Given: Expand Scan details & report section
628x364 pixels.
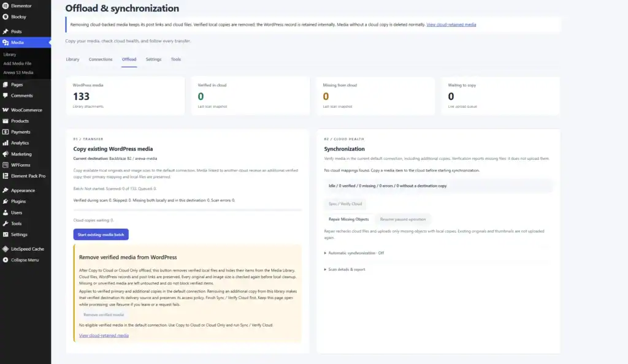Looking at the screenshot, I should [x=345, y=270].
